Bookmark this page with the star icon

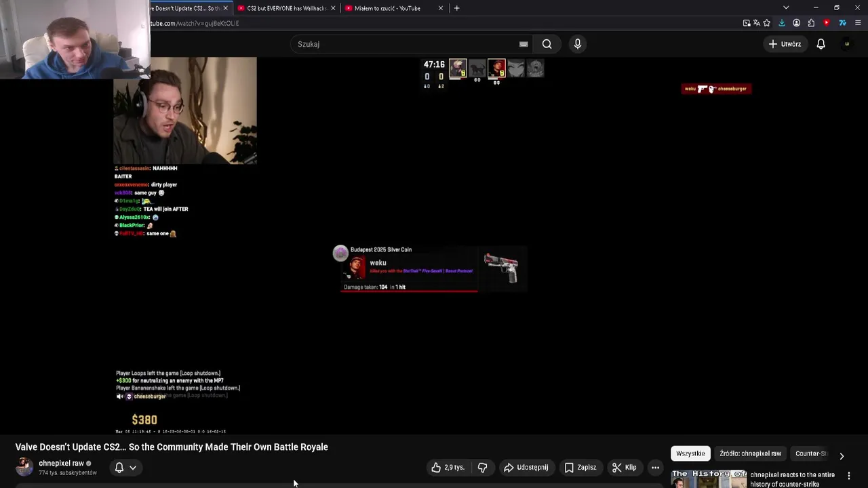767,23
